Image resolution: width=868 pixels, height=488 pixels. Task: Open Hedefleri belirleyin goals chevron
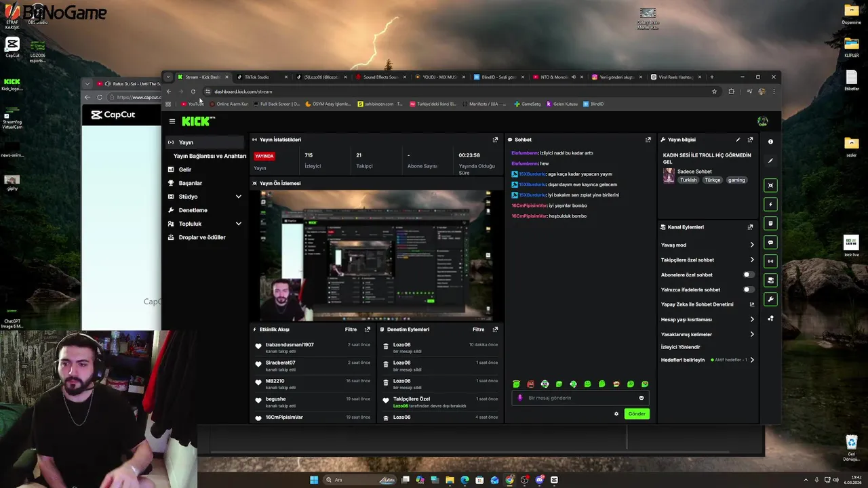click(751, 360)
